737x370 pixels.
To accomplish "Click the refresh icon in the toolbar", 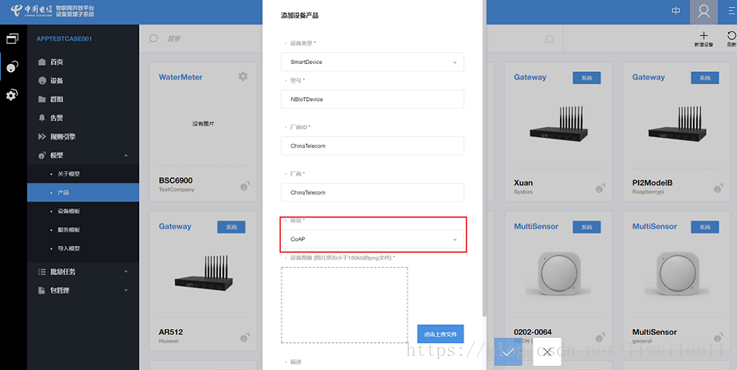I will 731,35.
